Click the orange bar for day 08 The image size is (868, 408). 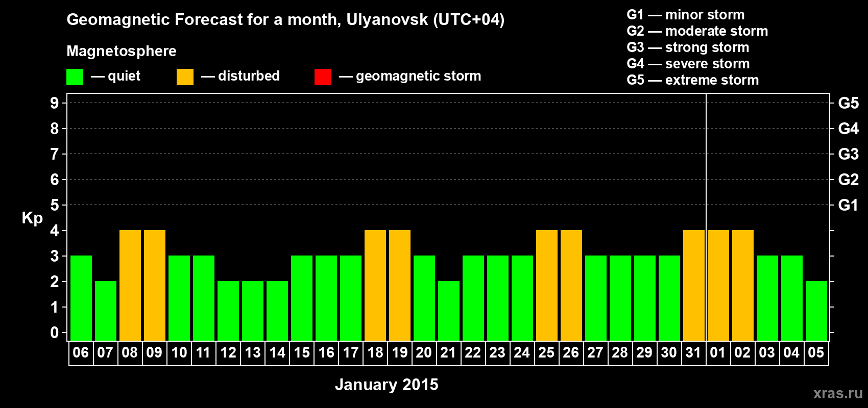coord(130,286)
